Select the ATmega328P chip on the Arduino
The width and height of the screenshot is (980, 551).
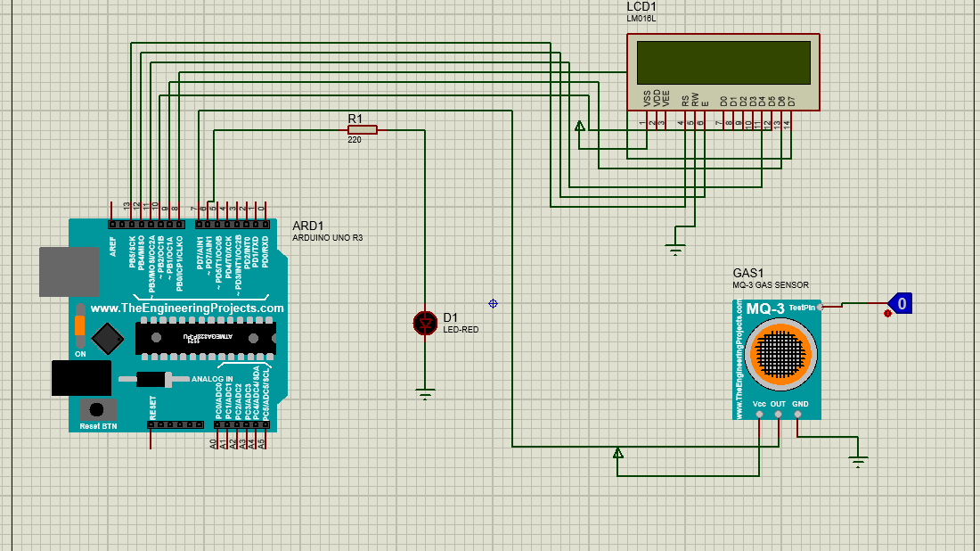coord(204,336)
